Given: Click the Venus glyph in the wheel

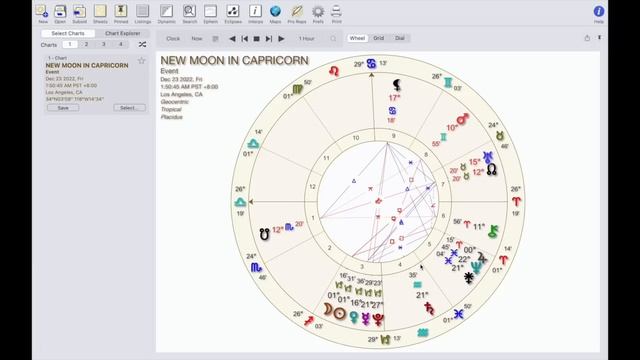Looking at the screenshot, I should point(354,317).
